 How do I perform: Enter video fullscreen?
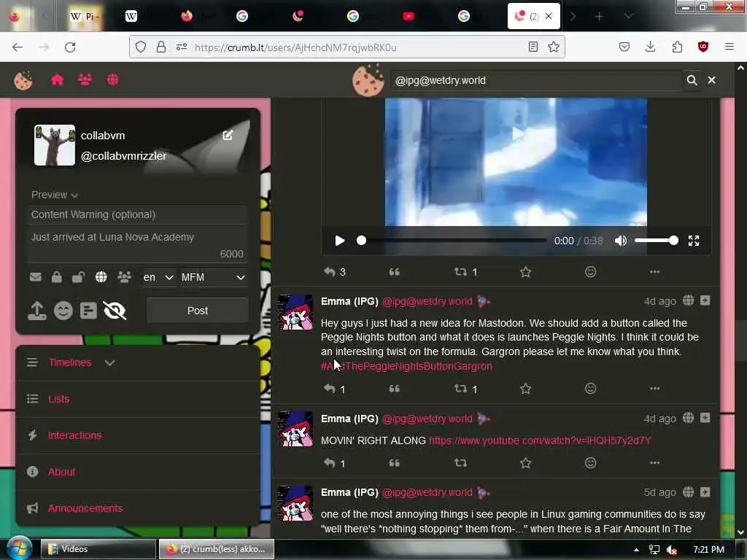click(x=694, y=241)
